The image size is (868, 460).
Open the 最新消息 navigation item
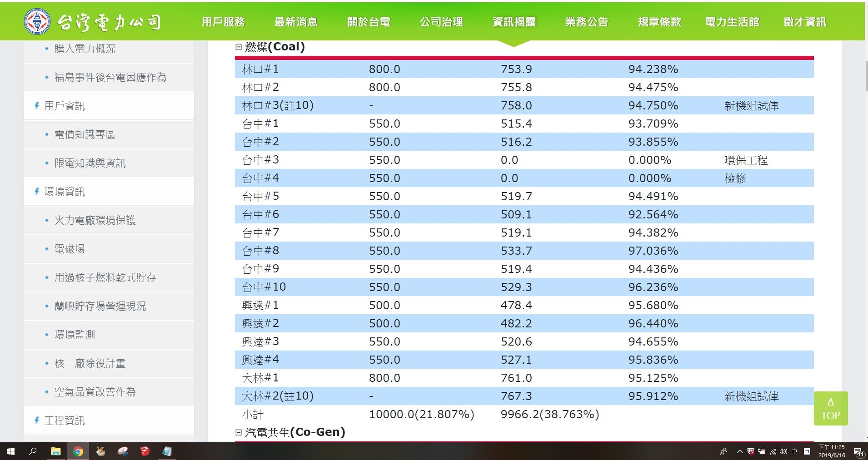296,22
